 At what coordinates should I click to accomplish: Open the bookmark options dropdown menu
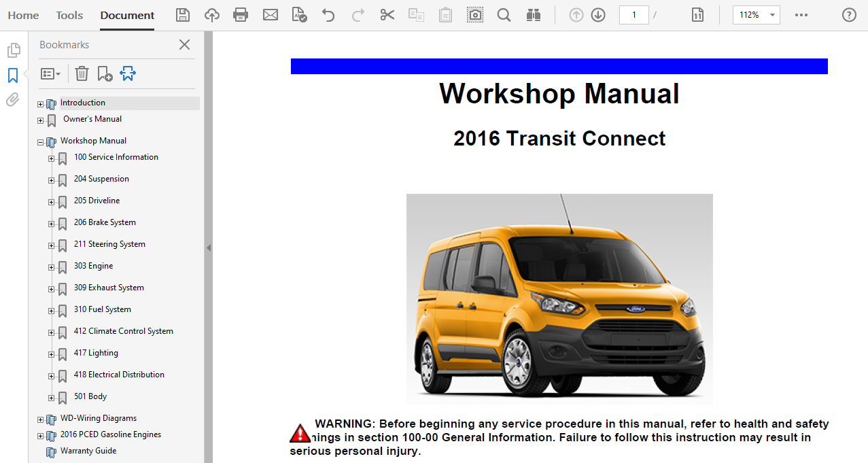click(x=50, y=73)
